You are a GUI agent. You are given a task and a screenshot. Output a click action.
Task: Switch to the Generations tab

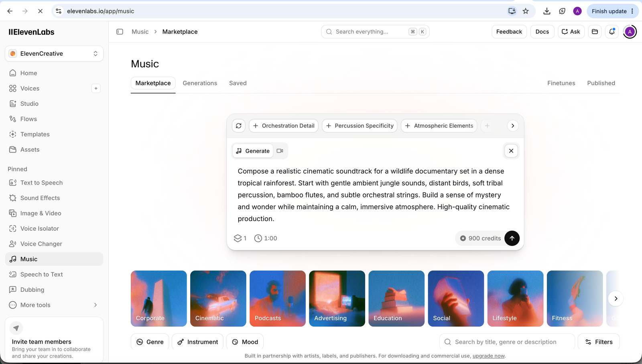(x=200, y=83)
